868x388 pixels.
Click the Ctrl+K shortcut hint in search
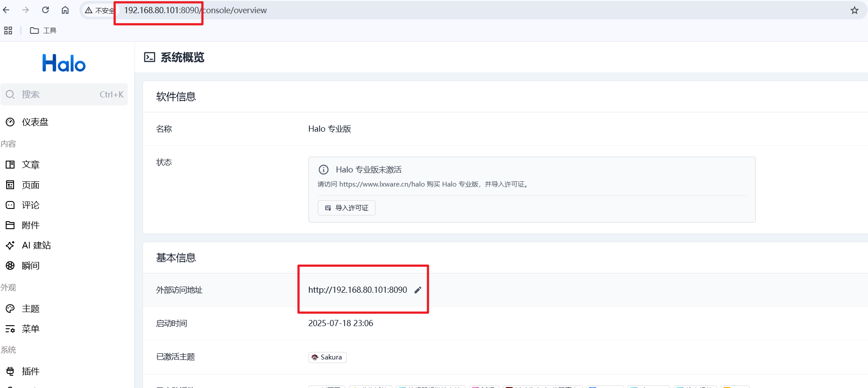coord(111,94)
